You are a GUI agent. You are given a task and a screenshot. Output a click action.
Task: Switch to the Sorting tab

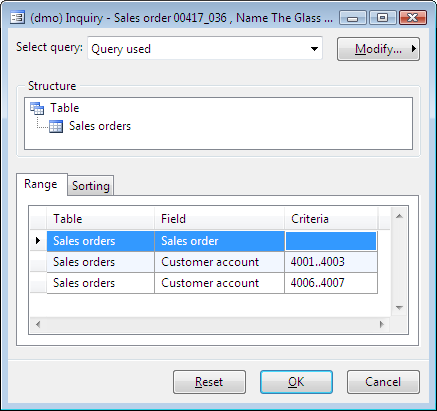91,186
